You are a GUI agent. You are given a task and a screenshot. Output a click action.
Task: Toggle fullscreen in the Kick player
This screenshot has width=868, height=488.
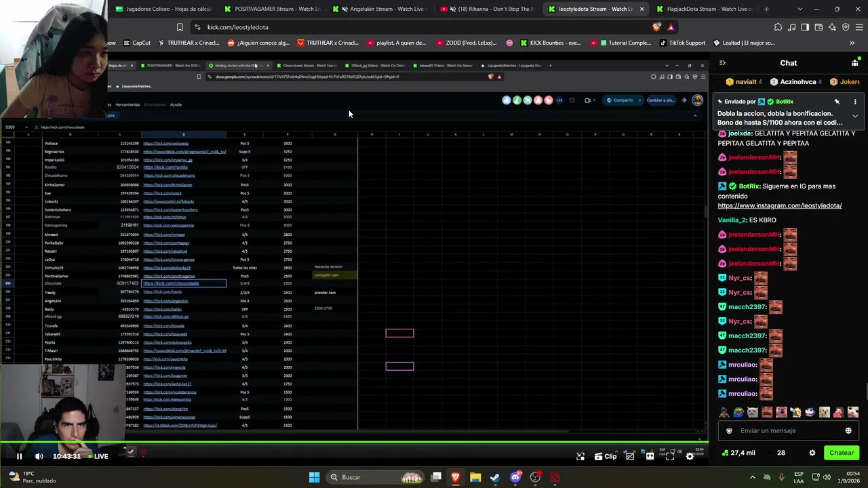670,456
